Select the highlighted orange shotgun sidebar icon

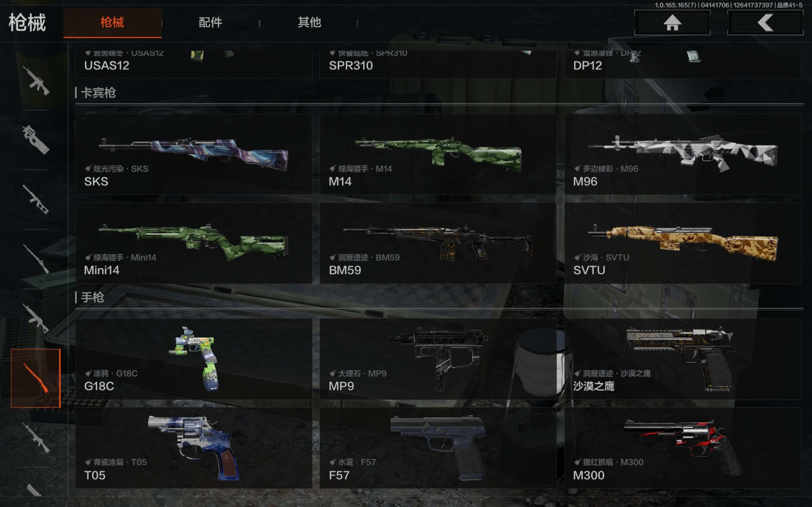click(36, 378)
